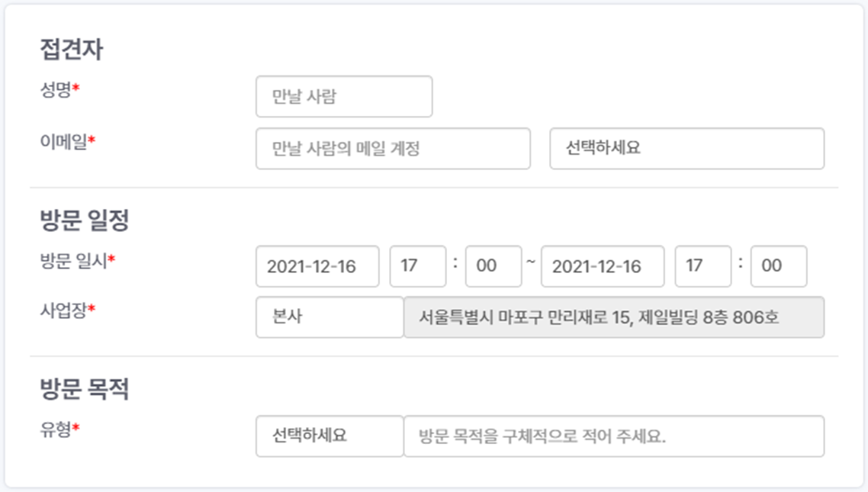Click the 유형 field label
Screen dimensions: 868x492
click(x=56, y=430)
